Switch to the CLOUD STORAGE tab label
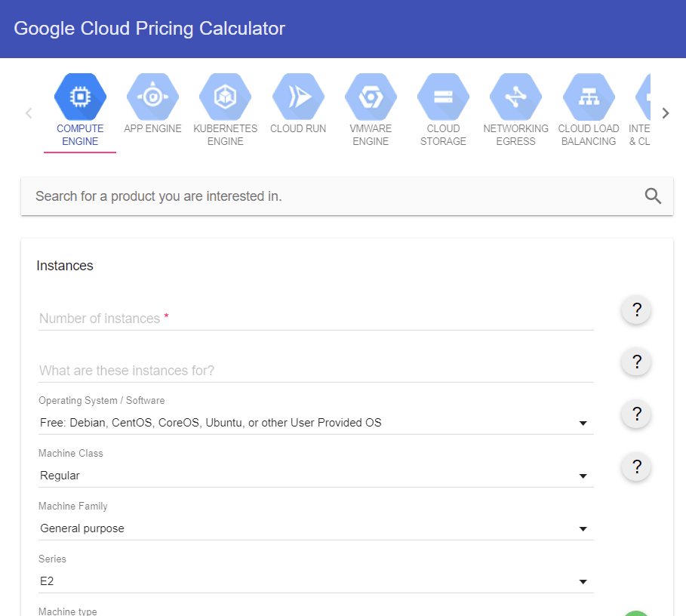Viewport: 686px width, 616px height. click(443, 134)
